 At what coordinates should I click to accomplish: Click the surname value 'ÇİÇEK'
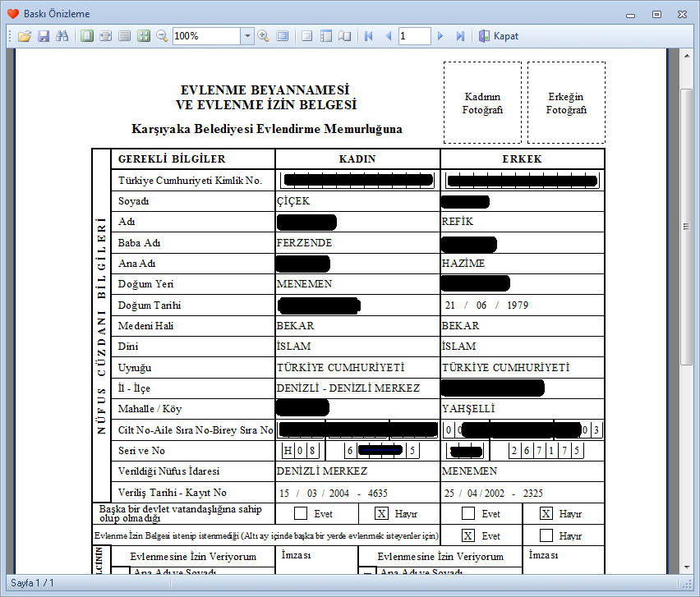coord(293,201)
